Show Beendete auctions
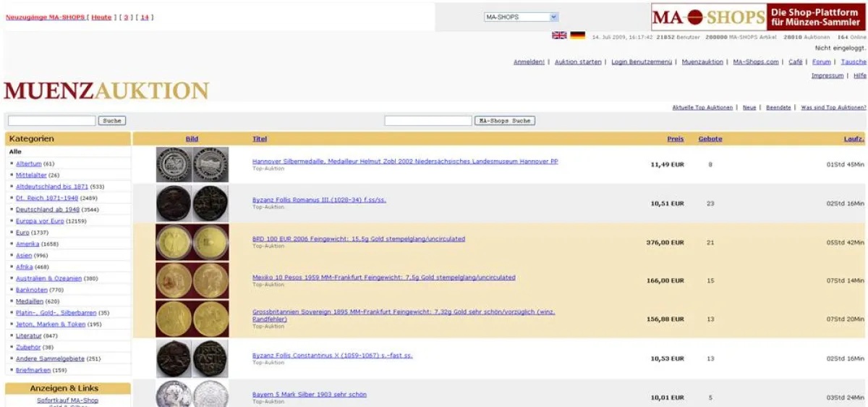The width and height of the screenshot is (868, 407). click(778, 107)
